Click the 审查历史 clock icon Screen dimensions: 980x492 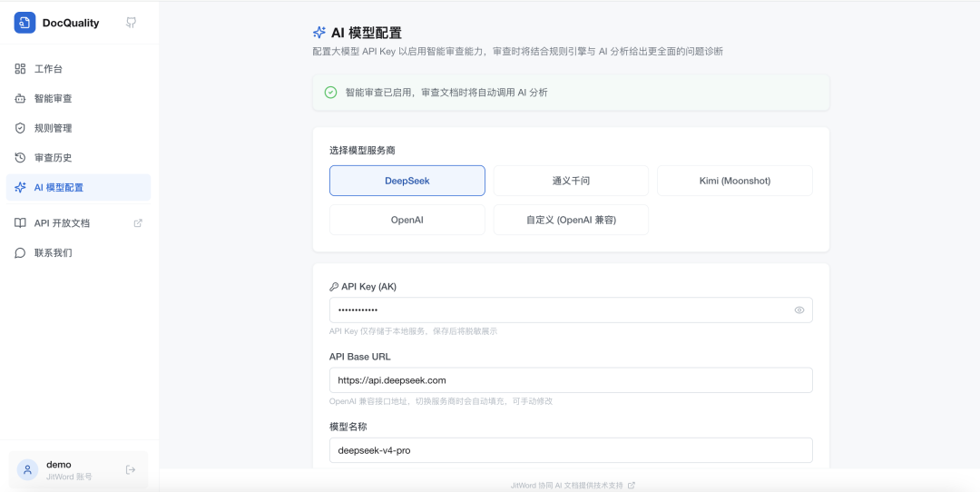point(20,158)
